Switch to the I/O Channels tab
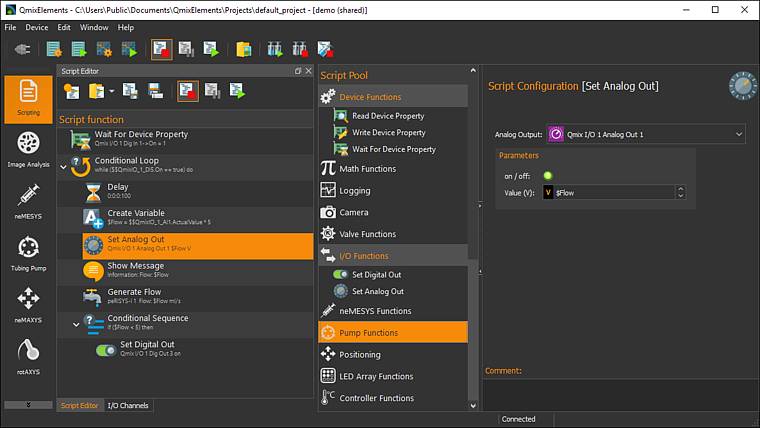The height and width of the screenshot is (428, 760). (x=128, y=405)
